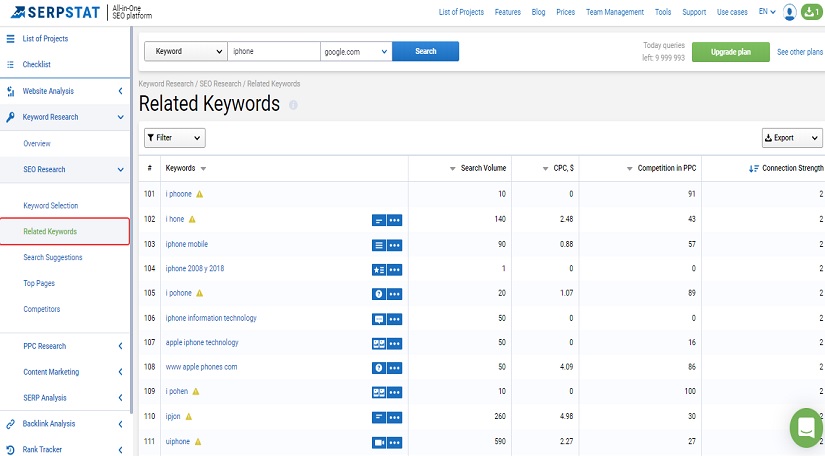The image size is (825, 456).
Task: Open Top Pages in sidebar
Action: click(x=39, y=283)
